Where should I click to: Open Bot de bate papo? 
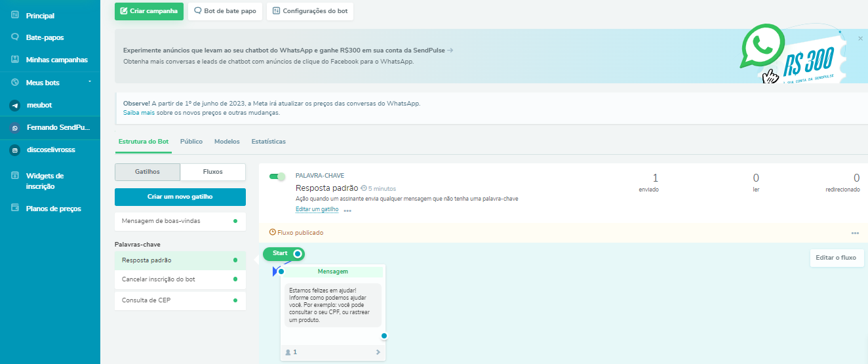pyautogui.click(x=225, y=11)
